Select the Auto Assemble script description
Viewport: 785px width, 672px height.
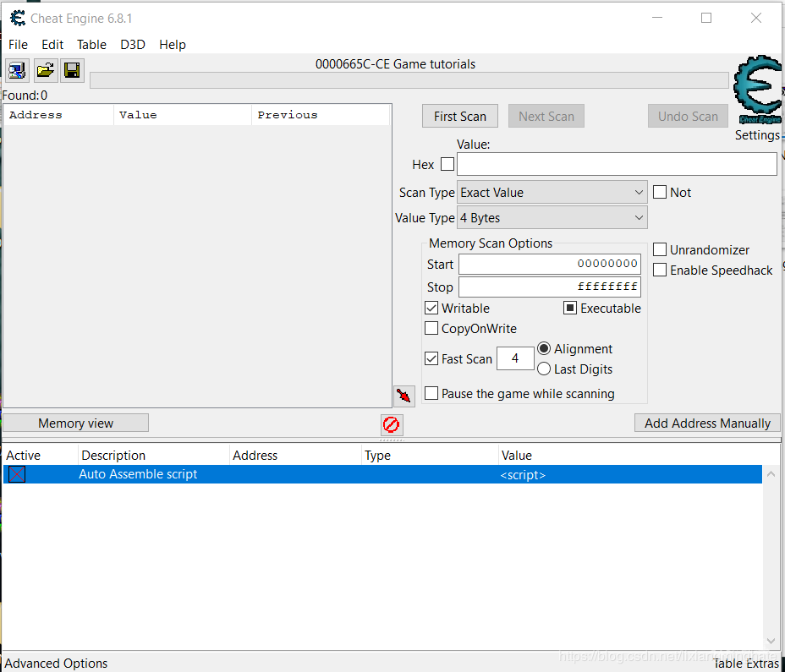pos(138,474)
